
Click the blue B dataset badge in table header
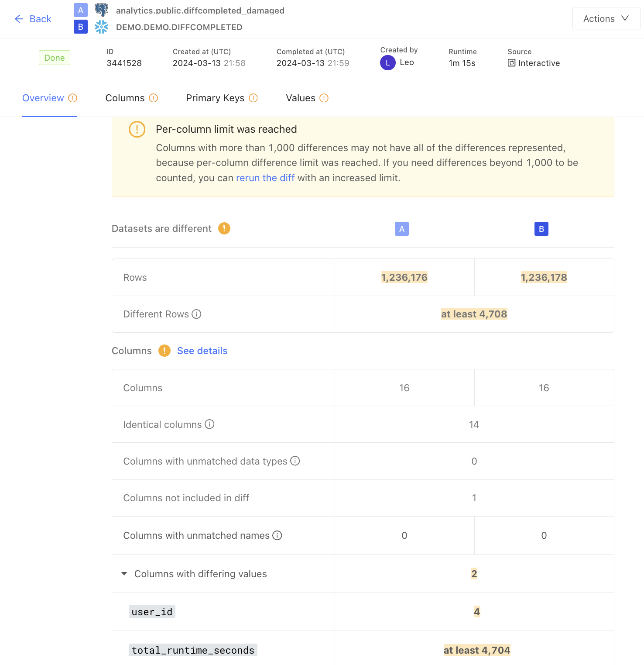click(x=541, y=229)
